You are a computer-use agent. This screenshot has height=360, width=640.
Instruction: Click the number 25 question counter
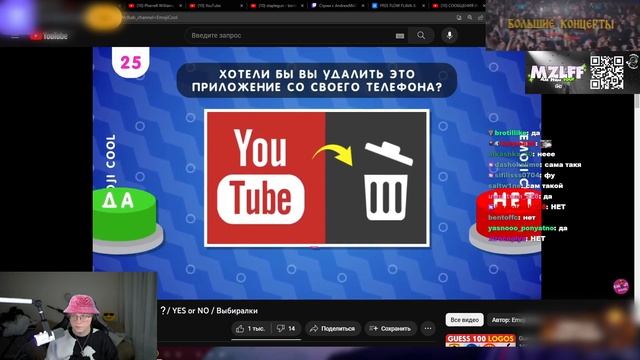131,62
